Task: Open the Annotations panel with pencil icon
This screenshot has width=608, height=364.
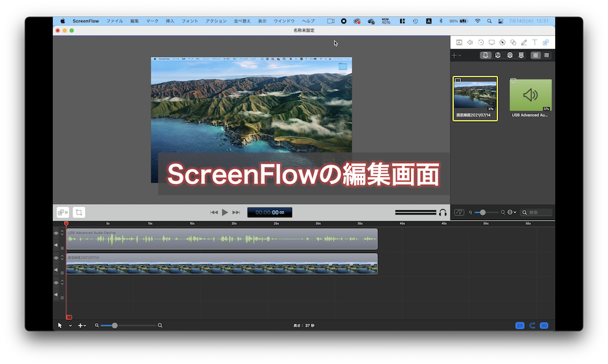Action: 523,42
